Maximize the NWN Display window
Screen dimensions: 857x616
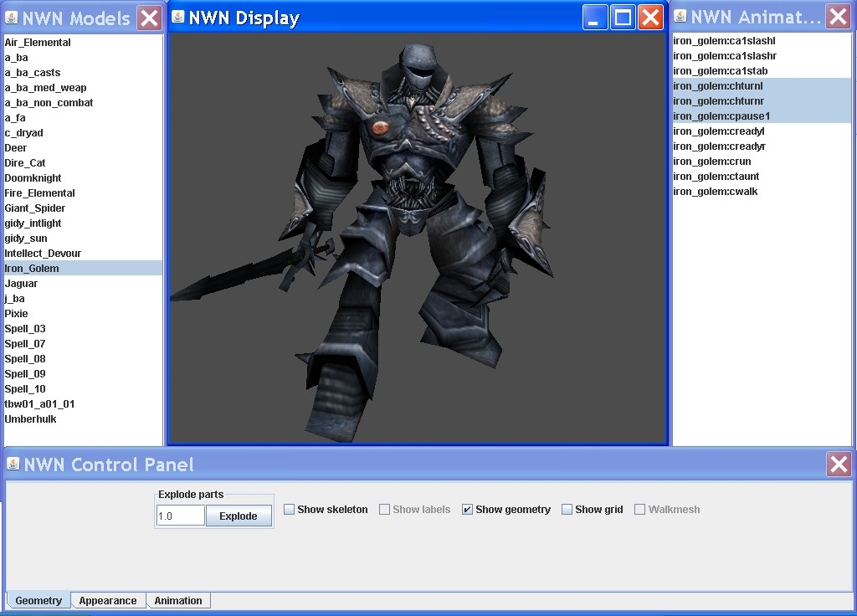(x=623, y=18)
